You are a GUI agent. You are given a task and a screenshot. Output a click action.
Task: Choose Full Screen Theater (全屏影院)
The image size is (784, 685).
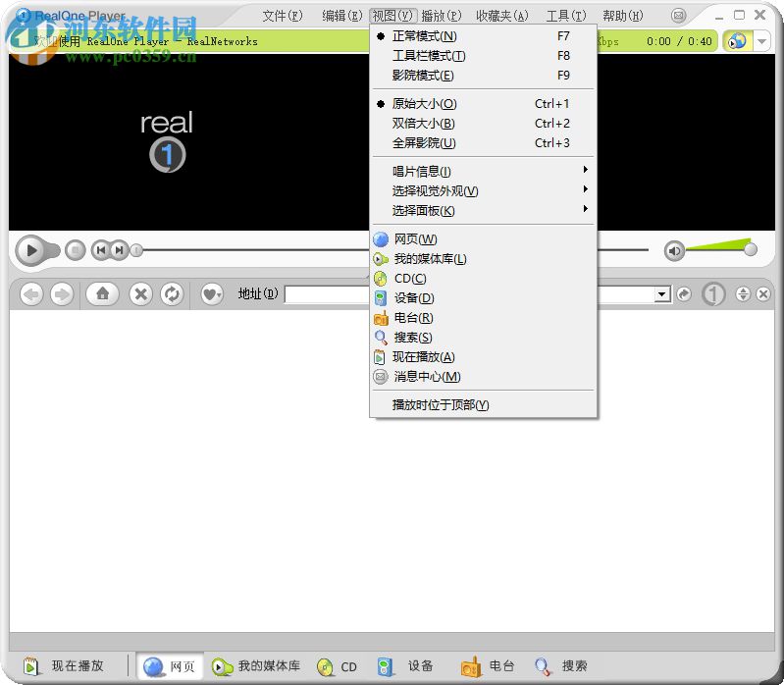484,143
